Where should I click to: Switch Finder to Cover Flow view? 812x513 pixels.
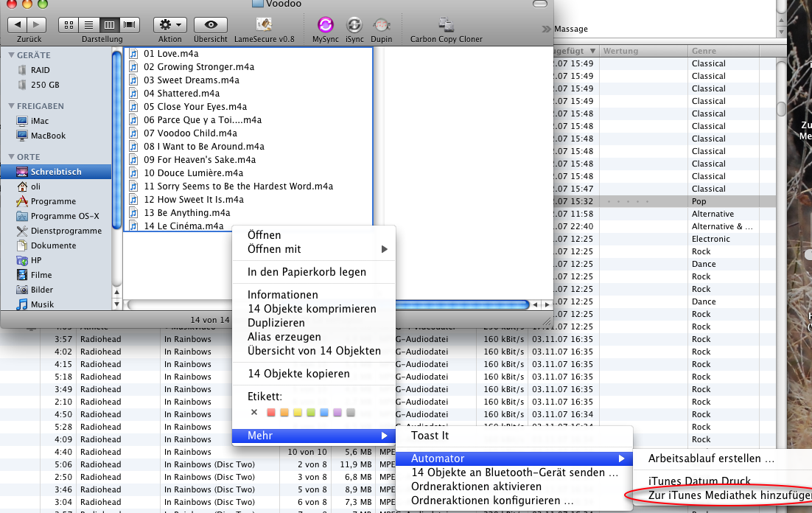130,24
